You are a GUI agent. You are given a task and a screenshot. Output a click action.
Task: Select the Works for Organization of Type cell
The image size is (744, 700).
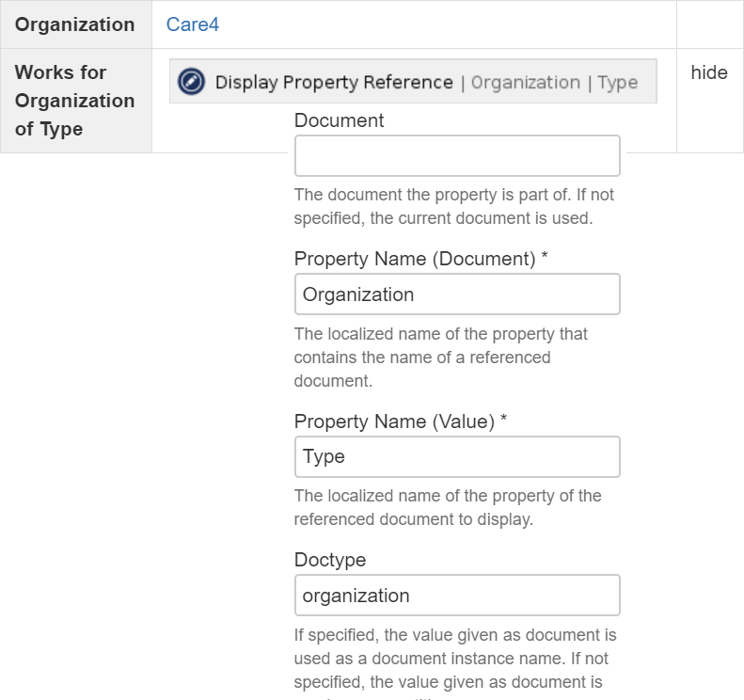(x=75, y=101)
